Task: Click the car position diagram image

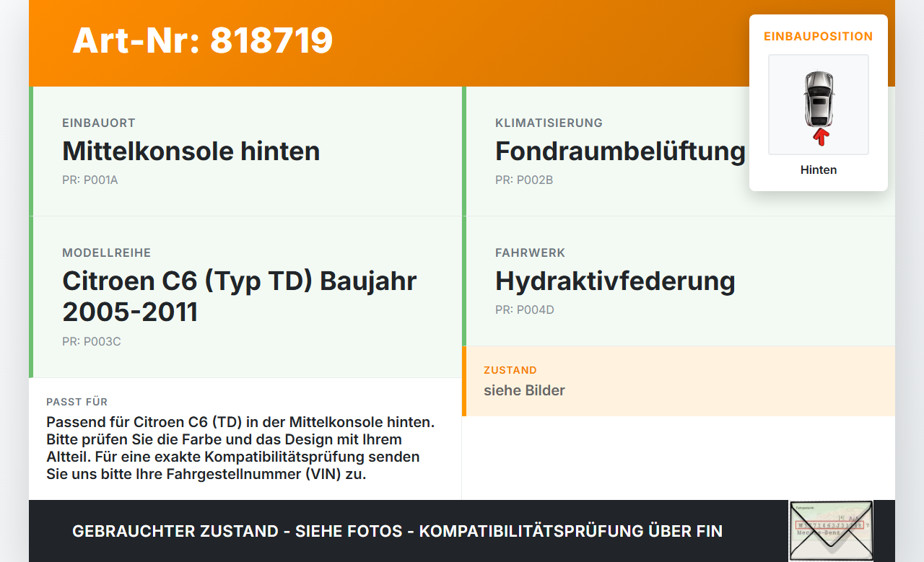Action: pos(819,105)
